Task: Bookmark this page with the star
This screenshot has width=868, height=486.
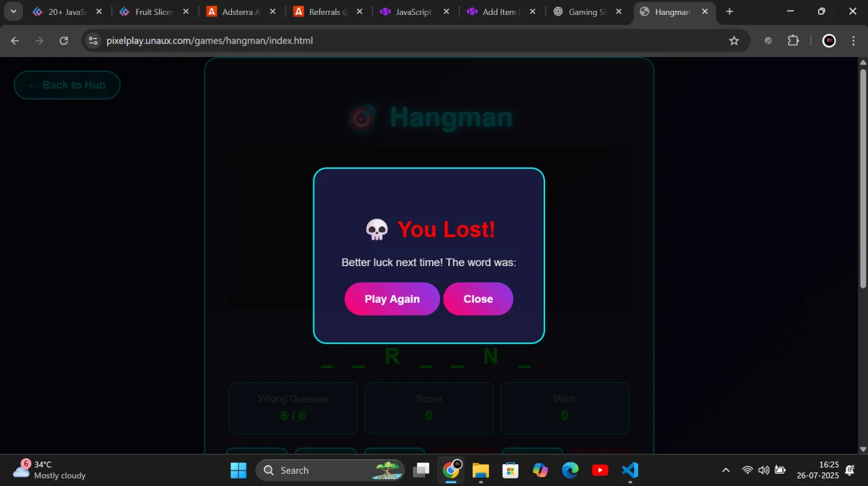Action: coord(734,41)
